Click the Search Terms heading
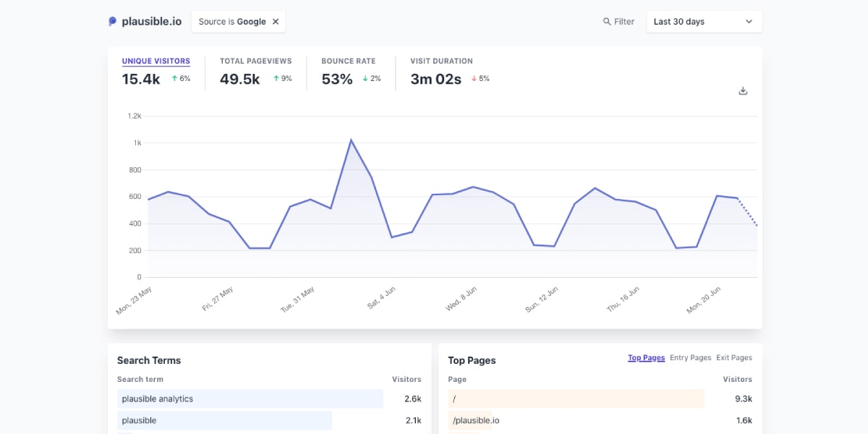This screenshot has height=434, width=868. pos(149,360)
